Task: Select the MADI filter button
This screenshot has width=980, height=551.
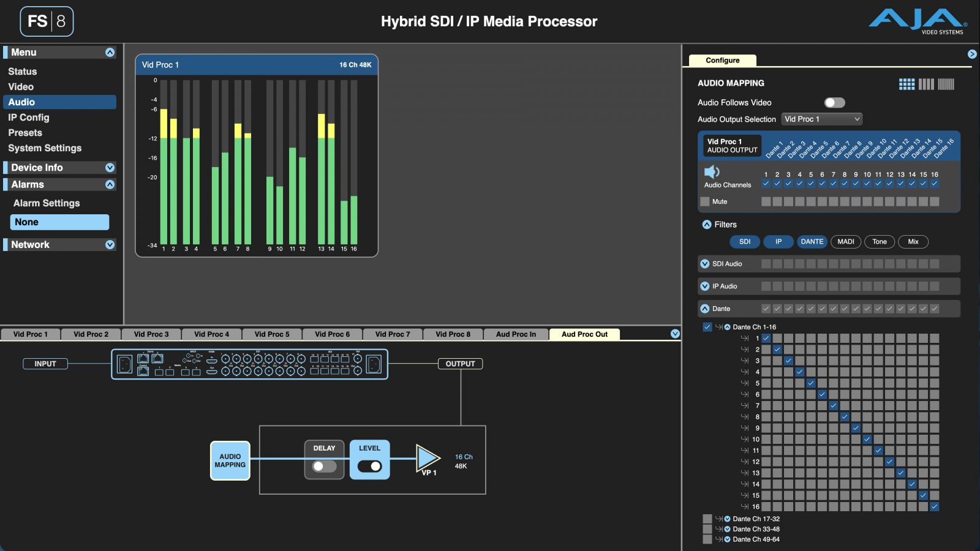Action: pyautogui.click(x=846, y=242)
